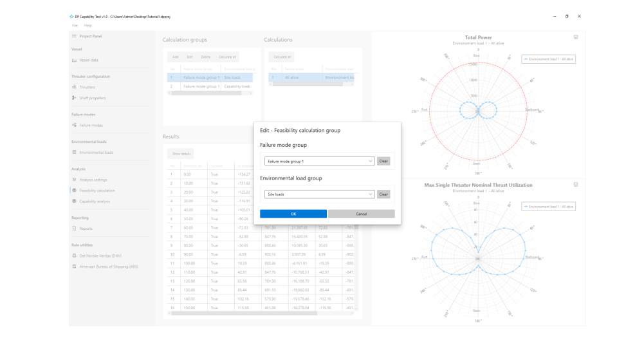The height and width of the screenshot is (338, 644).
Task: Clear the Failure mode group selection
Action: point(383,161)
